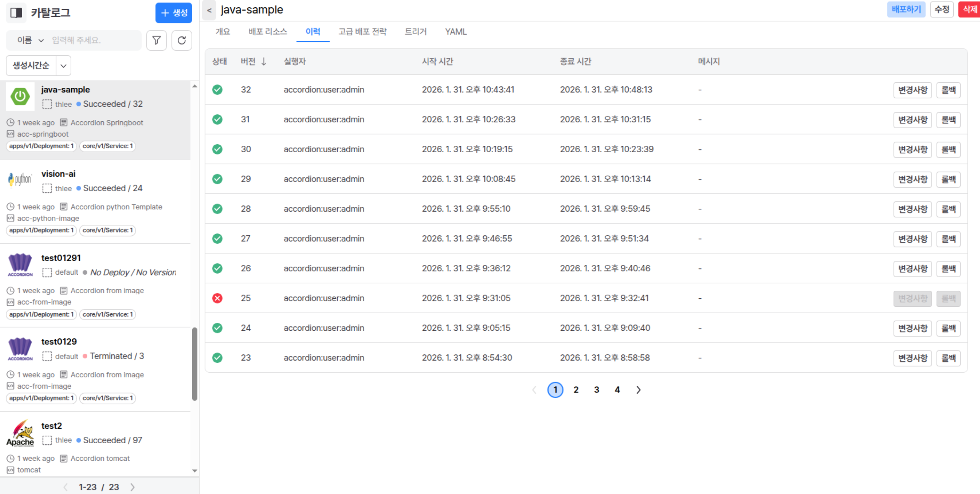Image resolution: width=980 pixels, height=494 pixels.
Task: Open the 배포 리소스 tab
Action: pyautogui.click(x=268, y=32)
